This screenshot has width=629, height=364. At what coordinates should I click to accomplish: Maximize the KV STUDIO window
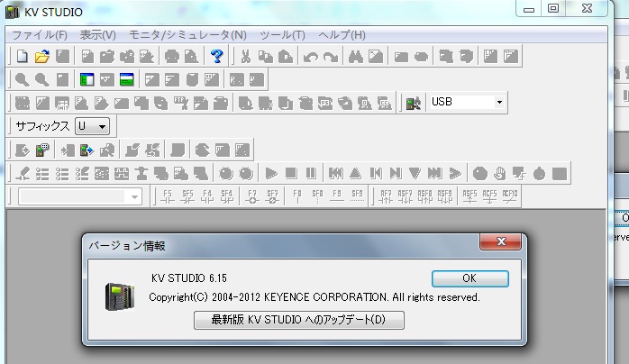tap(553, 9)
